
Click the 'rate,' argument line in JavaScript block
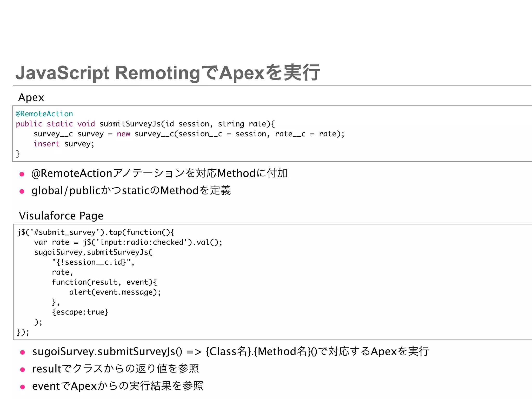pyautogui.click(x=62, y=272)
